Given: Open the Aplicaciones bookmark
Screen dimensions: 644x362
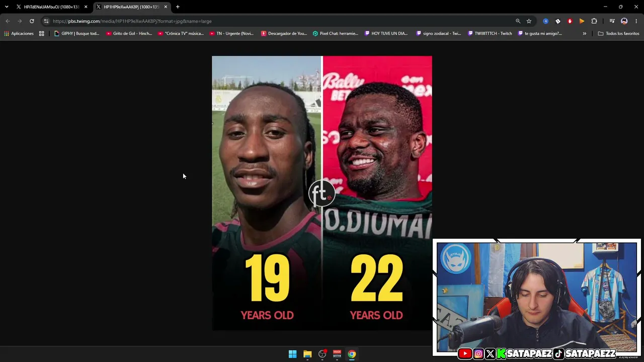Looking at the screenshot, I should coord(19,34).
